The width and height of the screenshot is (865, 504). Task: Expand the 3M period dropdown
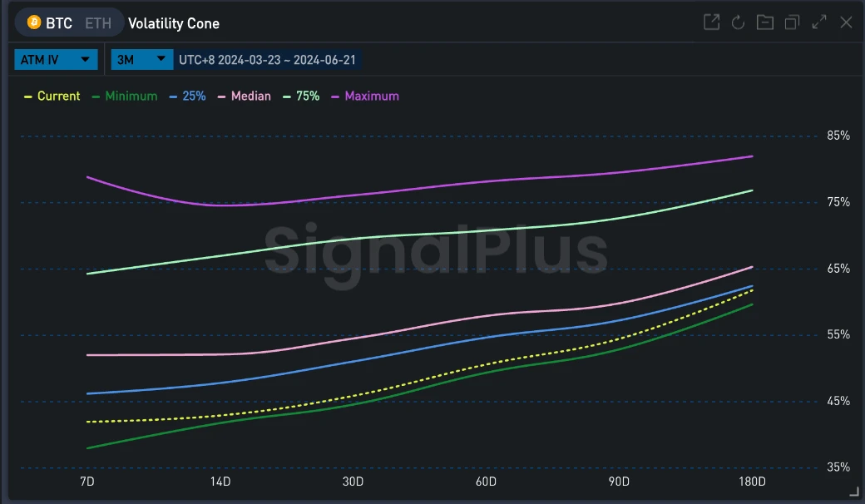140,60
